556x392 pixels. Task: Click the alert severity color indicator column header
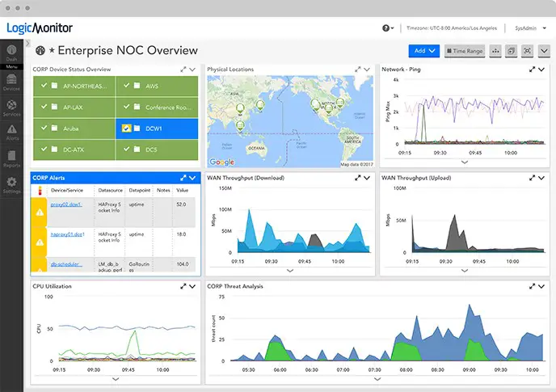click(40, 191)
